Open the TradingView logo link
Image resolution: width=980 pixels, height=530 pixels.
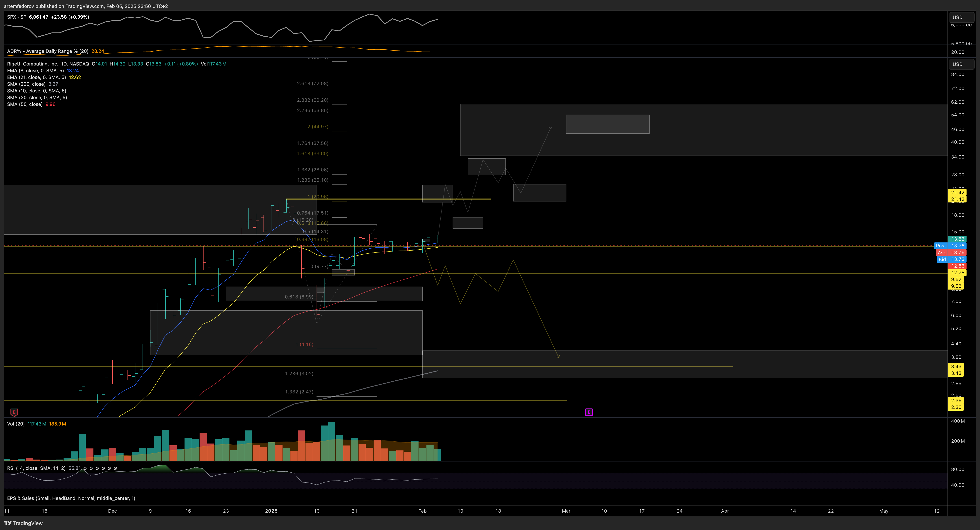(23, 523)
